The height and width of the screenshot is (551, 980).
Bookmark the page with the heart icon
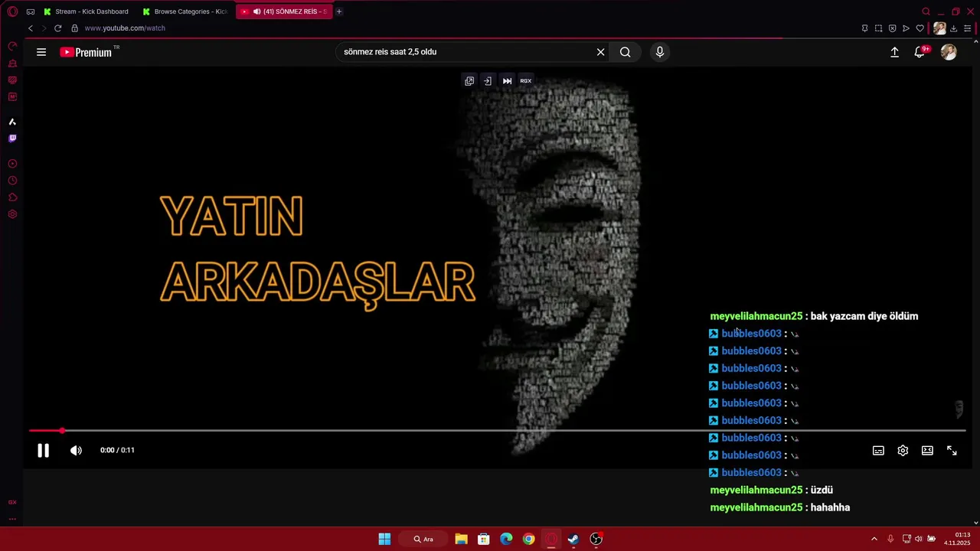click(x=920, y=28)
